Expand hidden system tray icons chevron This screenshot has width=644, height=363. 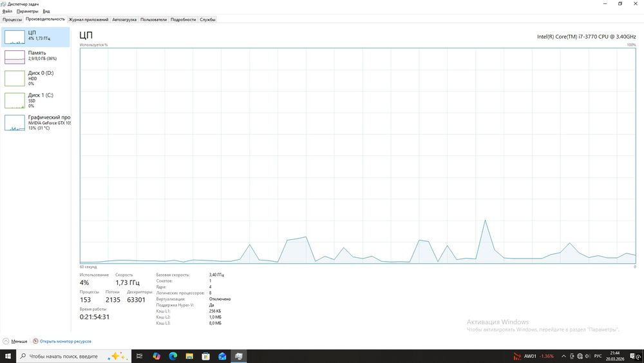pos(564,356)
